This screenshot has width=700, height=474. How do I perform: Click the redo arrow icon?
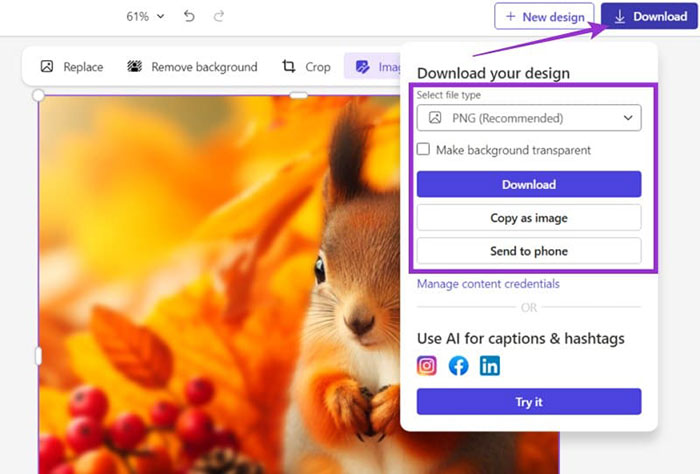point(219,16)
